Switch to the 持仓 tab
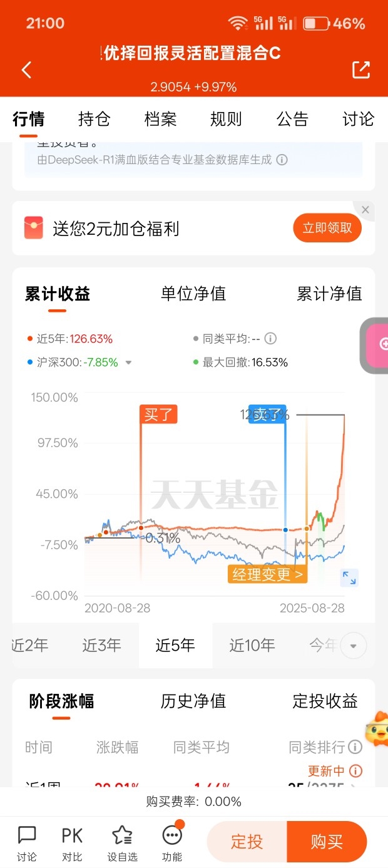 (94, 119)
